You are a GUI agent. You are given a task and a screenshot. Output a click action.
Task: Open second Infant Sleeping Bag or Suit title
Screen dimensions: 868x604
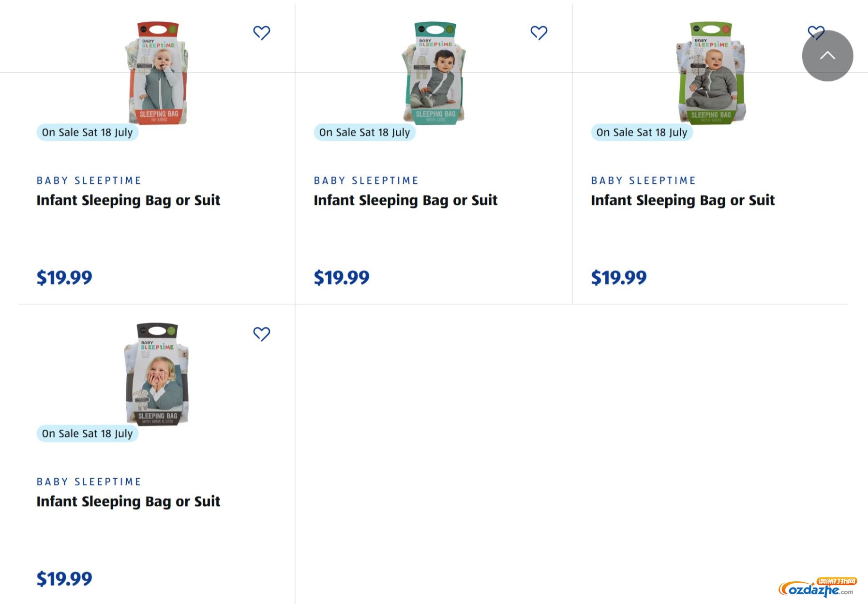point(405,200)
